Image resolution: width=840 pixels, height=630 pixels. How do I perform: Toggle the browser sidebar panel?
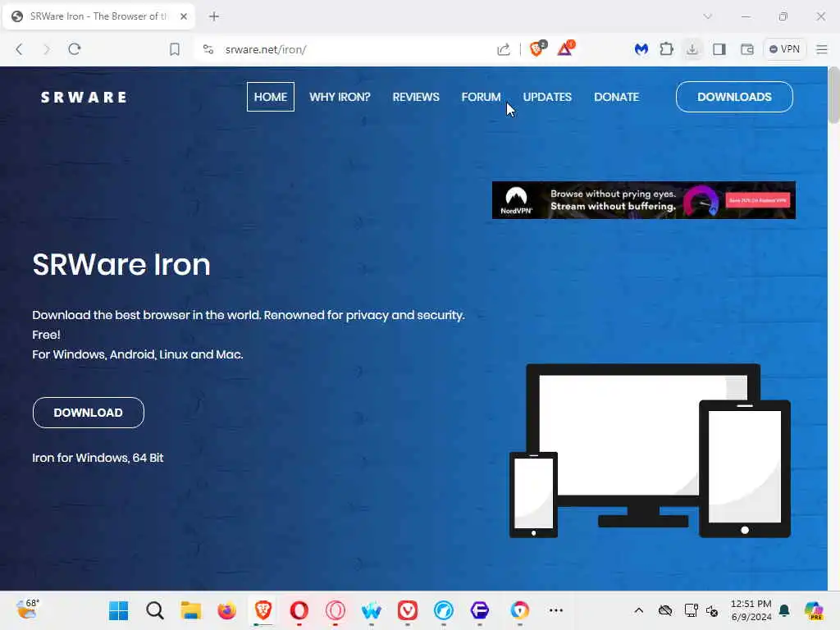coord(719,49)
